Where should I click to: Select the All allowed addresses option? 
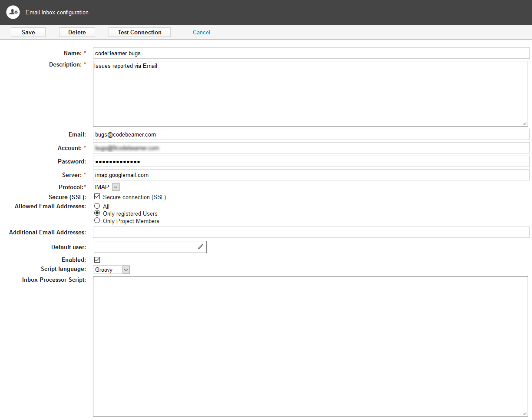97,206
